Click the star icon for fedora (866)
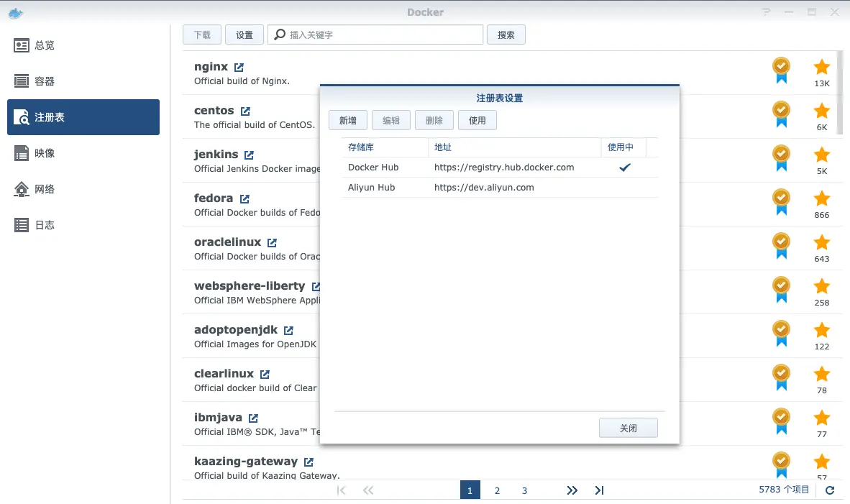The width and height of the screenshot is (850, 504). [x=822, y=199]
